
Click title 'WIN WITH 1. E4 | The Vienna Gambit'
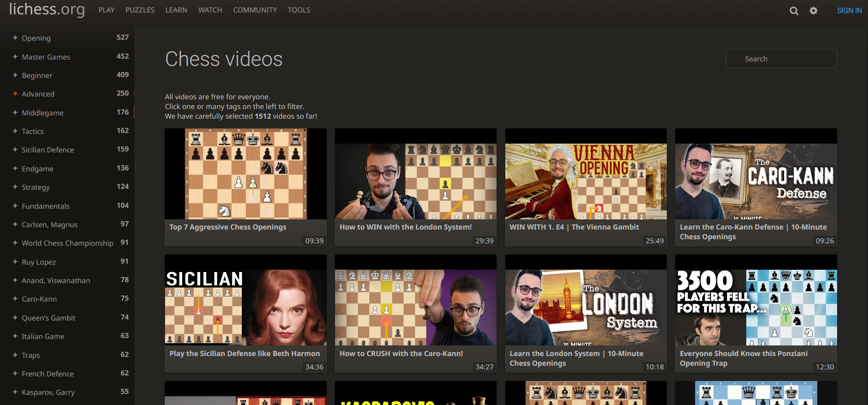click(x=574, y=227)
